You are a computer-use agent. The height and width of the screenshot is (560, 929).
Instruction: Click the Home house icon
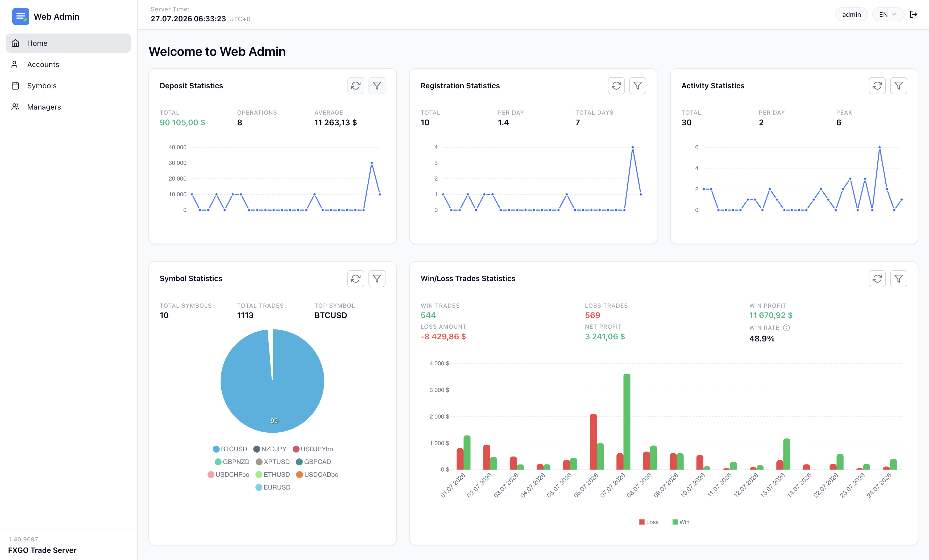15,43
